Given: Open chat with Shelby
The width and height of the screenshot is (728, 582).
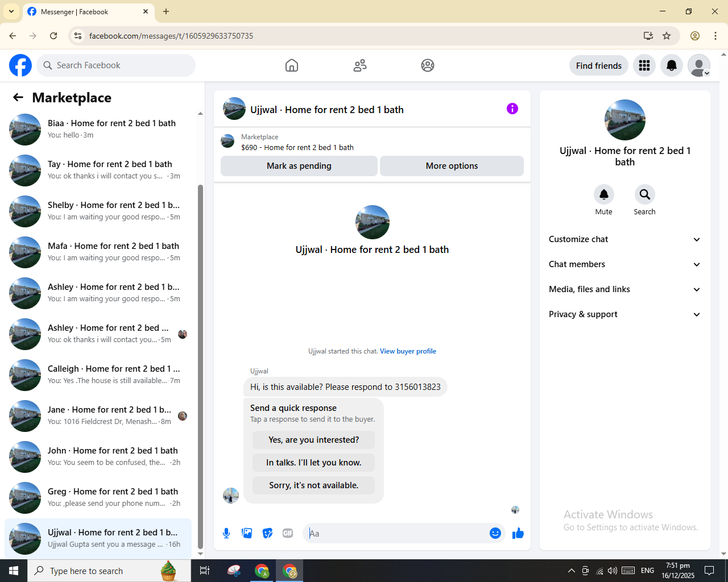Looking at the screenshot, I should click(98, 211).
